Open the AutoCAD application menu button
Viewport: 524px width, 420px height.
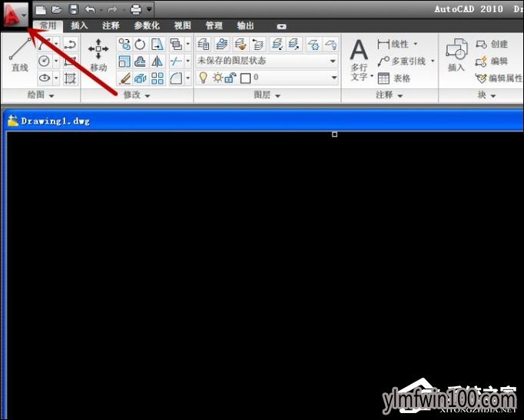pyautogui.click(x=15, y=15)
